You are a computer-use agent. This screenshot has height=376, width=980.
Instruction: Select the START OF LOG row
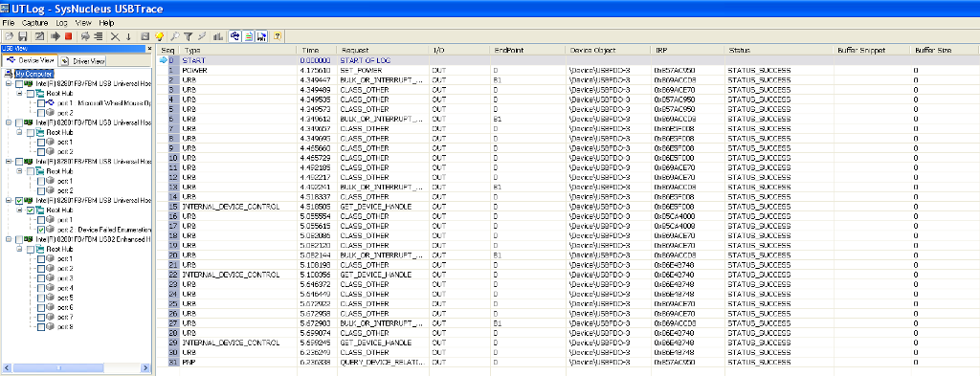point(568,60)
